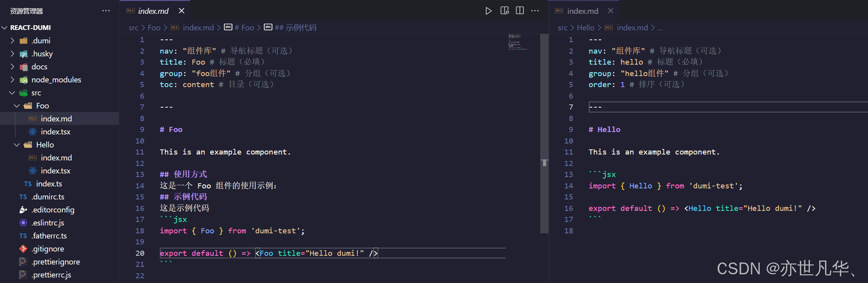Screen dimensions: 868x283
Task: Click the TS icon of .dumirc.ts
Action: 23,197
